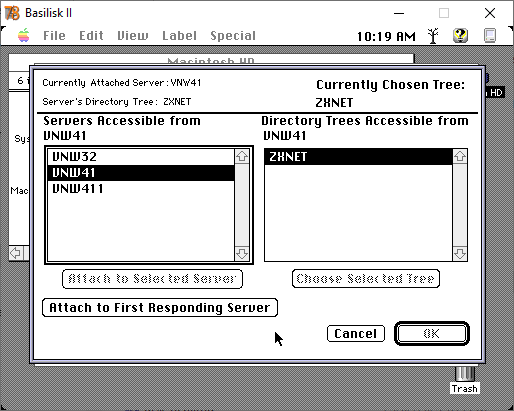Open the Balloon Help question mark menu
This screenshot has width=514, height=411.
[x=460, y=35]
